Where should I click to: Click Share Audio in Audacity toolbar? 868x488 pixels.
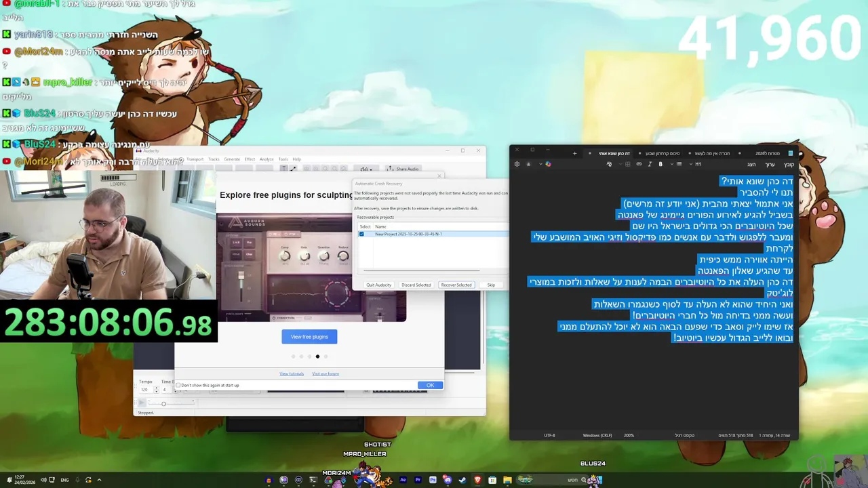point(403,169)
